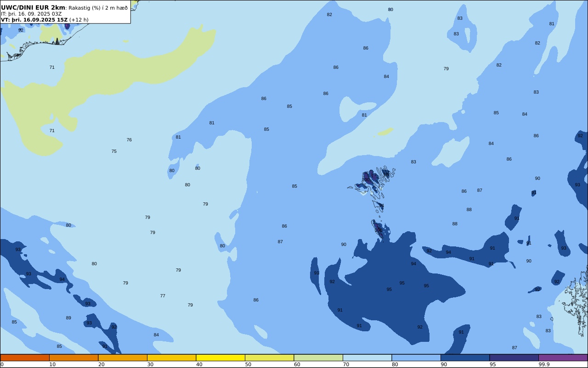Click the legend tick label "40"
Screen dimensions: 588x368
coord(199,364)
